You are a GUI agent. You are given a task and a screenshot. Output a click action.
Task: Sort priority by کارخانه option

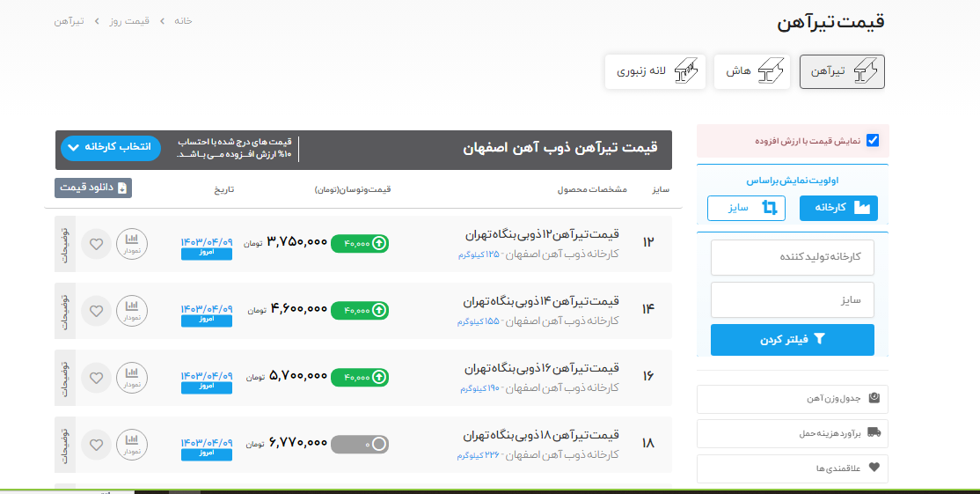click(x=838, y=208)
